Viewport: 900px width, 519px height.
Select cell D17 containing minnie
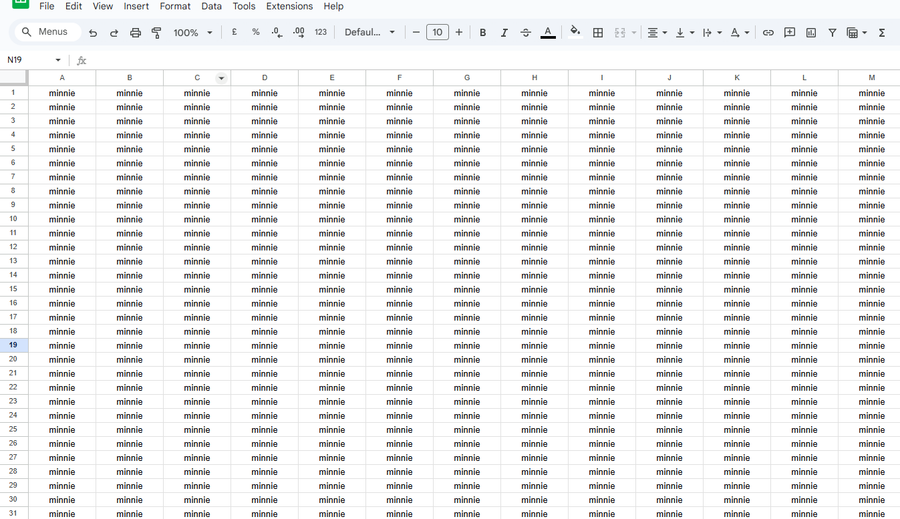click(x=265, y=317)
